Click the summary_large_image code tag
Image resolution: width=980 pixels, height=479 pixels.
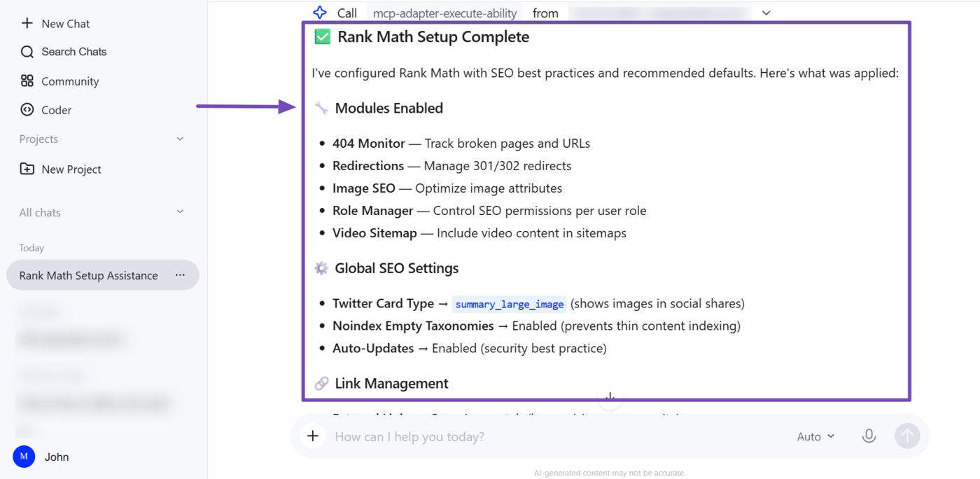(x=510, y=304)
